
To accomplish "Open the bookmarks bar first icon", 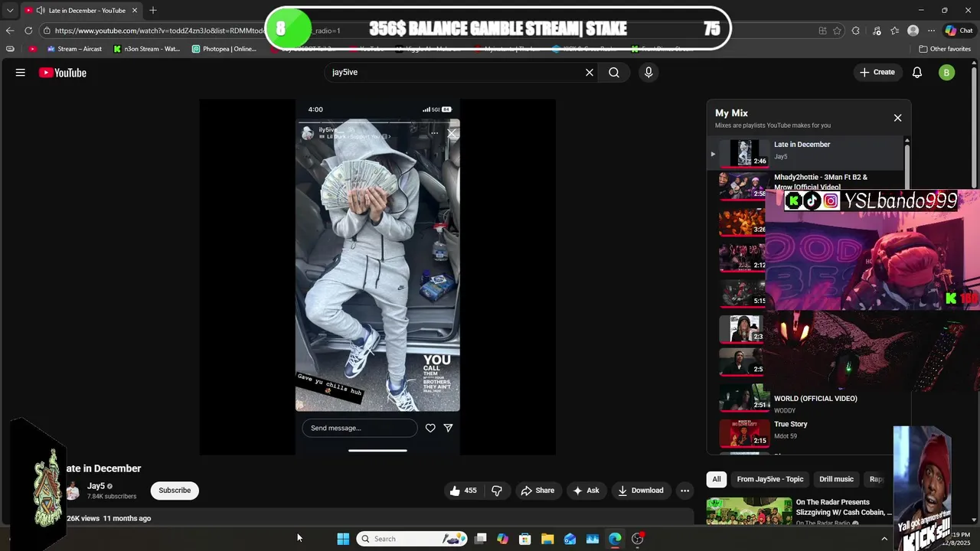I will tap(10, 49).
